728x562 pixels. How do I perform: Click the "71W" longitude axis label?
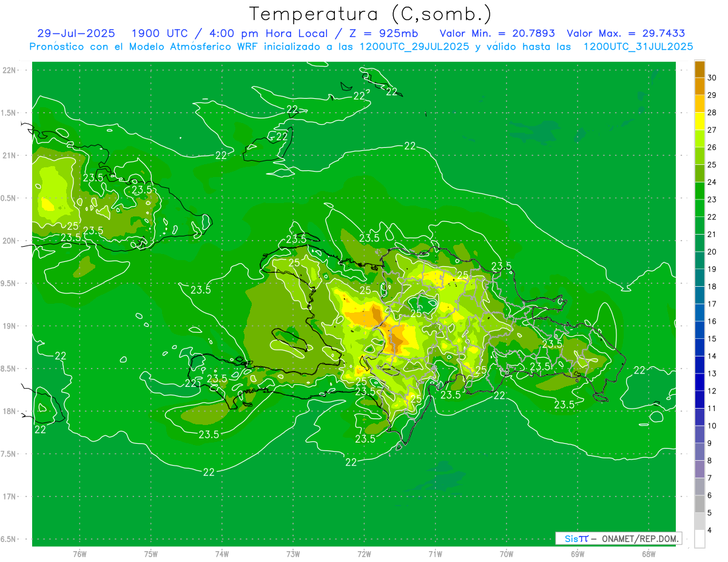[435, 554]
